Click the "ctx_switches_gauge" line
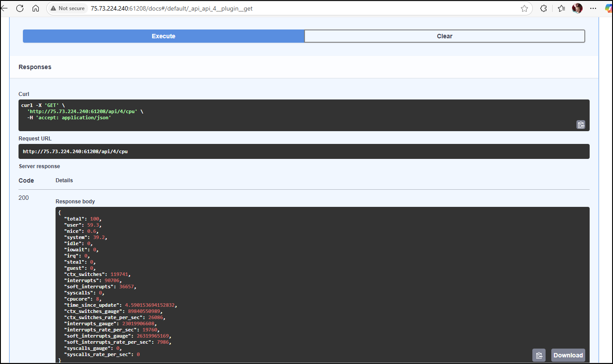 [x=114, y=311]
